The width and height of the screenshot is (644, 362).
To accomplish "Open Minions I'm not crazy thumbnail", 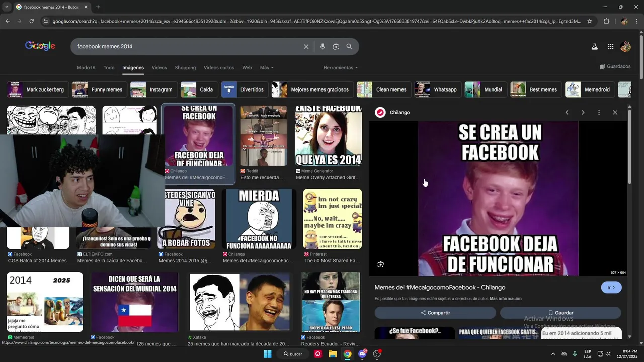I will click(332, 219).
